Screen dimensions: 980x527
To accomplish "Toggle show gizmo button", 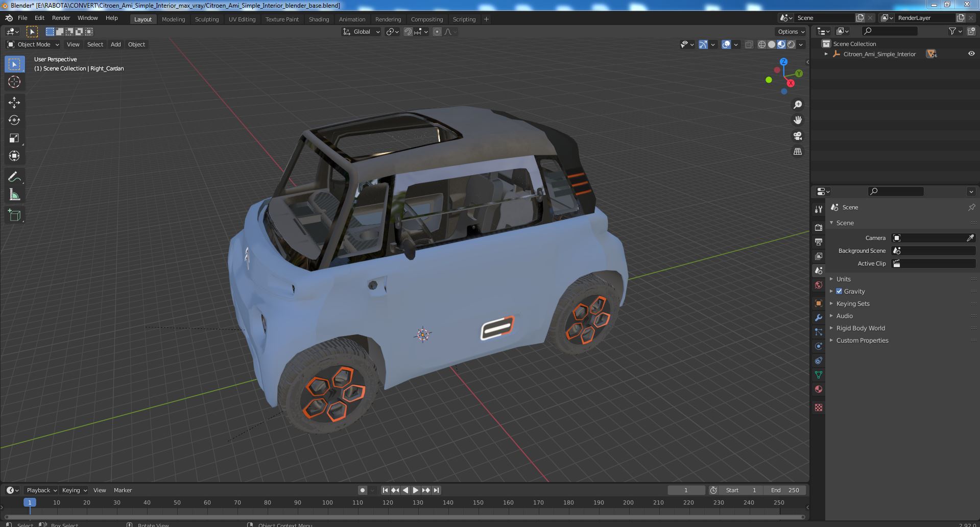I will click(x=703, y=44).
